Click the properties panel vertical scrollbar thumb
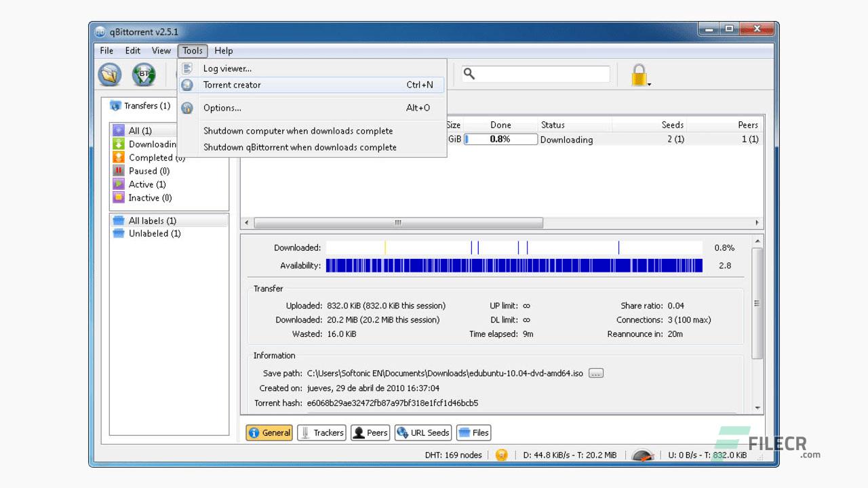The height and width of the screenshot is (488, 868). coord(757,303)
